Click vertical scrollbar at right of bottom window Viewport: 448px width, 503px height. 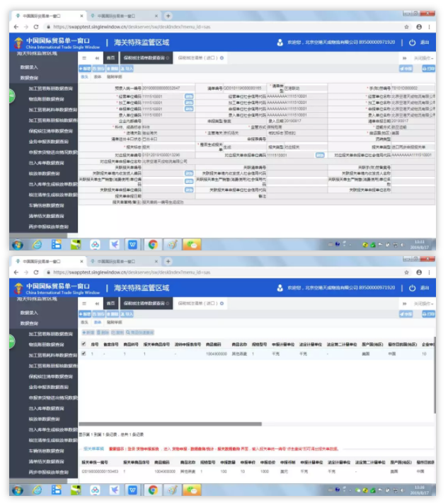(x=435, y=376)
